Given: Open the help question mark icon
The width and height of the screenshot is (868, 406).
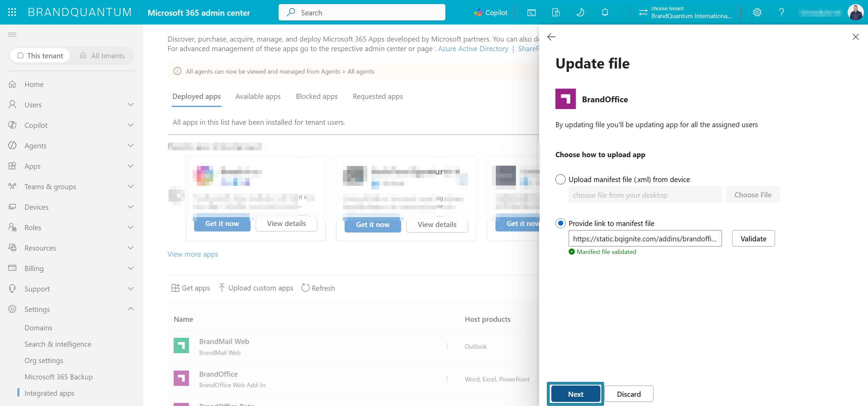Looking at the screenshot, I should click(782, 13).
